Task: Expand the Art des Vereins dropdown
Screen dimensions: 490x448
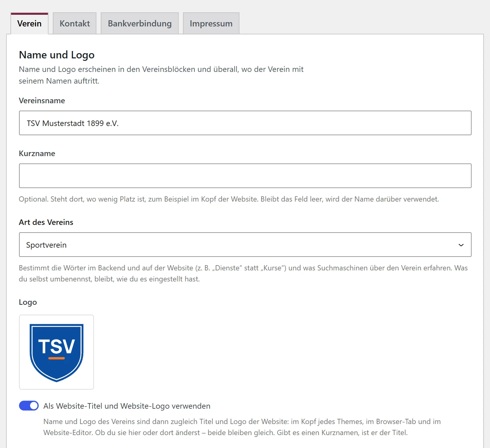Action: (245, 245)
